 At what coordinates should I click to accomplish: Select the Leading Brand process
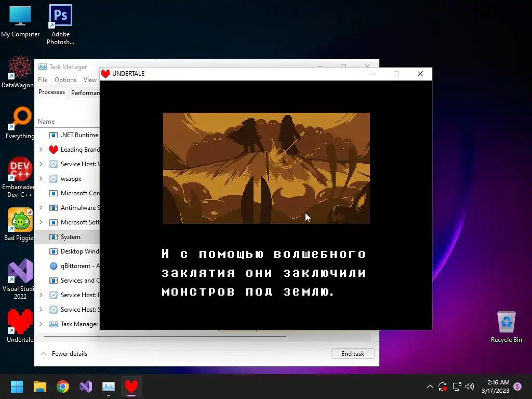click(67, 149)
